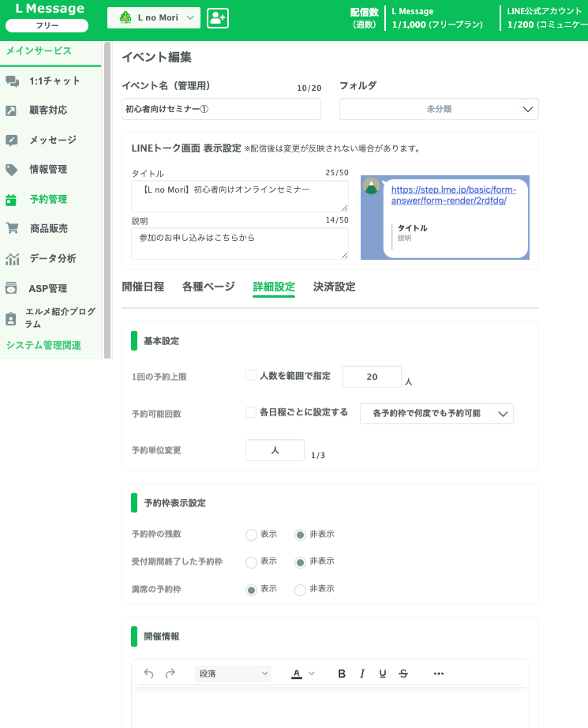Check 各日程ごとに設定する option

coord(251,412)
